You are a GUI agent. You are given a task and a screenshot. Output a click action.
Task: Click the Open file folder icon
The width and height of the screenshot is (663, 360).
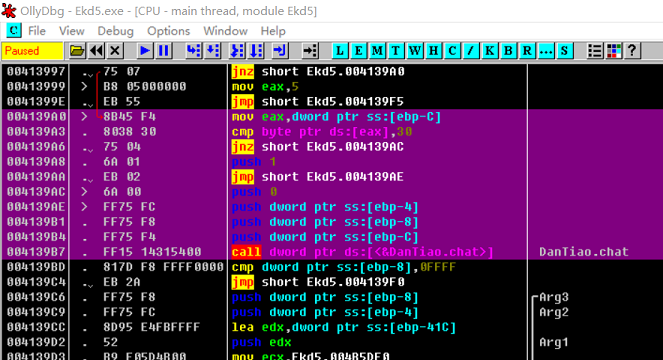pyautogui.click(x=77, y=51)
